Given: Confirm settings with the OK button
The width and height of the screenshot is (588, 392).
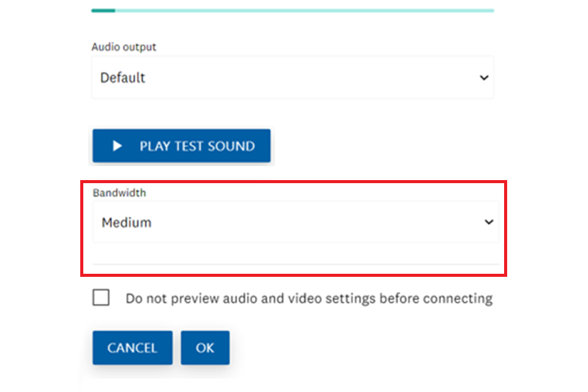Looking at the screenshot, I should coord(205,348).
